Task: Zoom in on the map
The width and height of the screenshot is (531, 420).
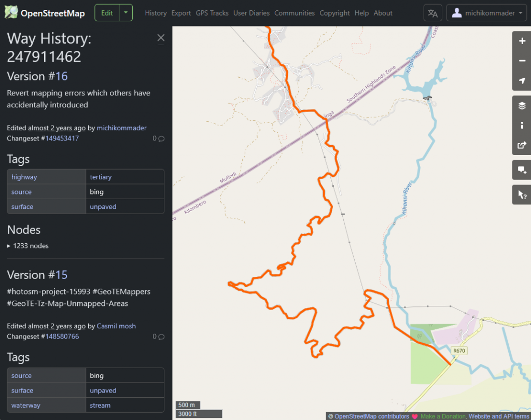Action: tap(522, 41)
